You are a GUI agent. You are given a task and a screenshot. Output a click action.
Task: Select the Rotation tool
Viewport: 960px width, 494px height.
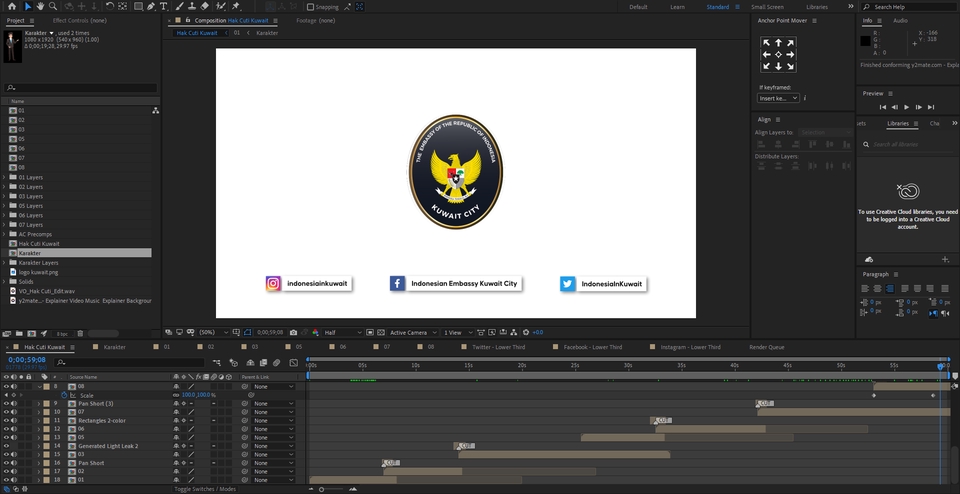click(x=110, y=7)
